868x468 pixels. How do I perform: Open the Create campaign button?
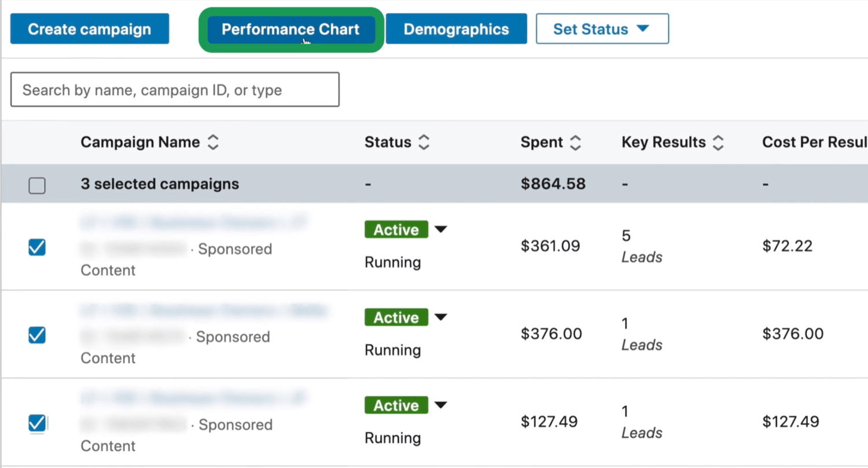(89, 29)
